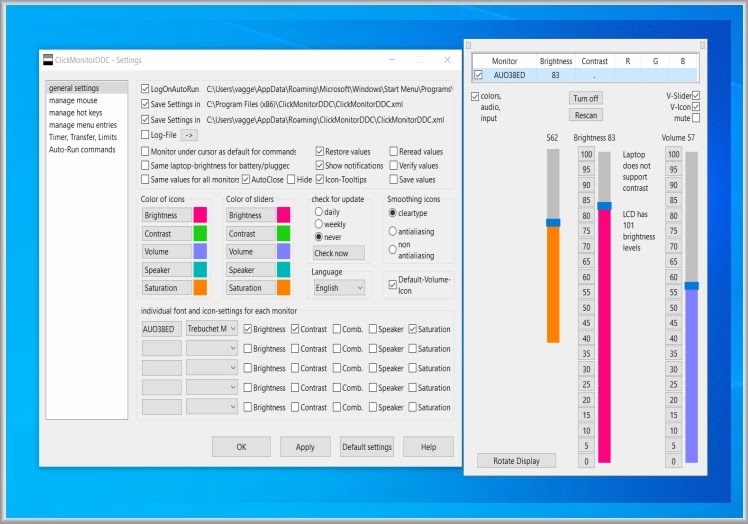Open the Language dropdown showing English

339,288
